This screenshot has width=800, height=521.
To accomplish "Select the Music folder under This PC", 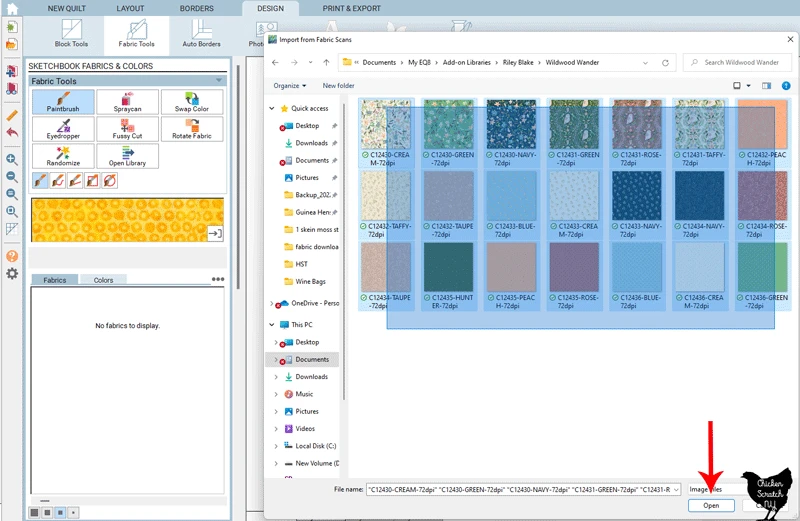I will (304, 394).
